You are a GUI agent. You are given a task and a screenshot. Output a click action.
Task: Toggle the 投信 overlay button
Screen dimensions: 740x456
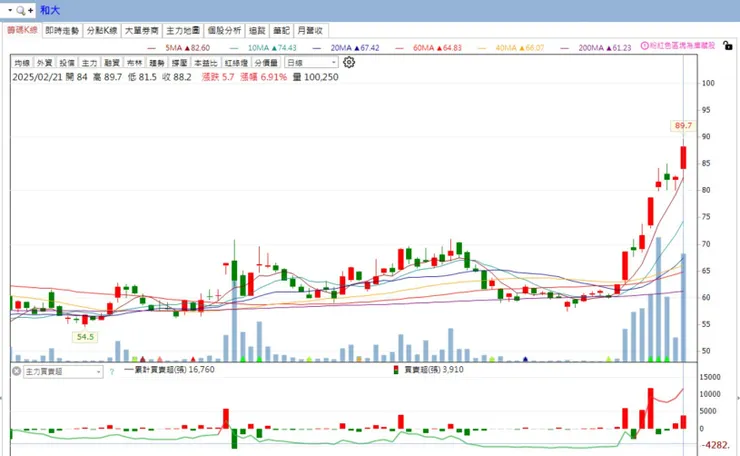pos(67,63)
